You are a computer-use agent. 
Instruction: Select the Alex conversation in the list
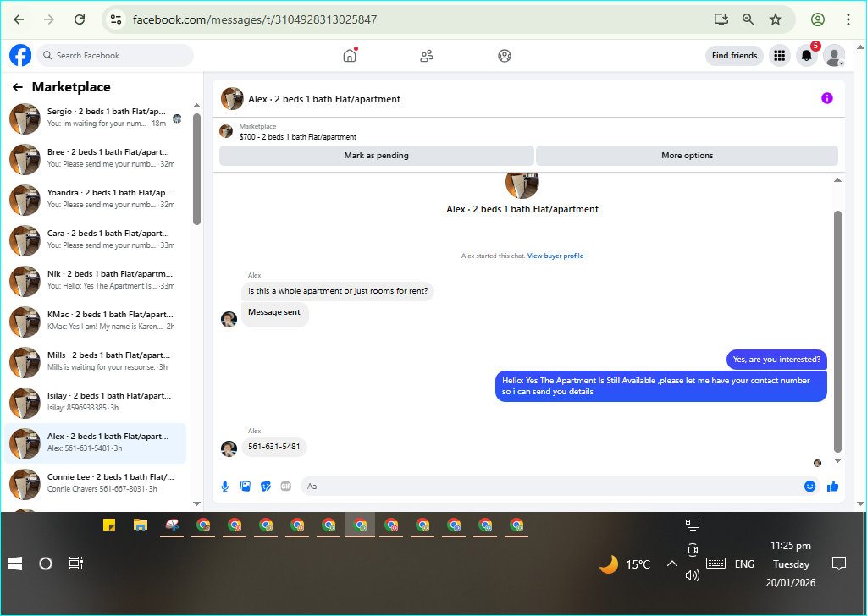(96, 443)
